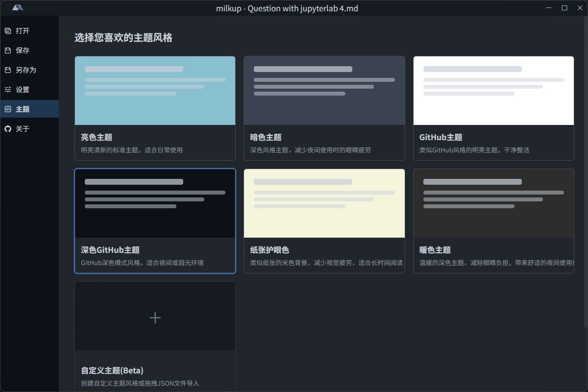The width and height of the screenshot is (588, 392).
Task: Minimize the milkup window
Action: 550,8
